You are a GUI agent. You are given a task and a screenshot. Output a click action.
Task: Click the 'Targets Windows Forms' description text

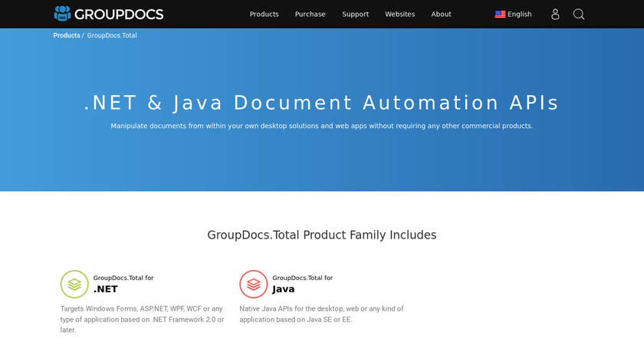click(x=142, y=319)
